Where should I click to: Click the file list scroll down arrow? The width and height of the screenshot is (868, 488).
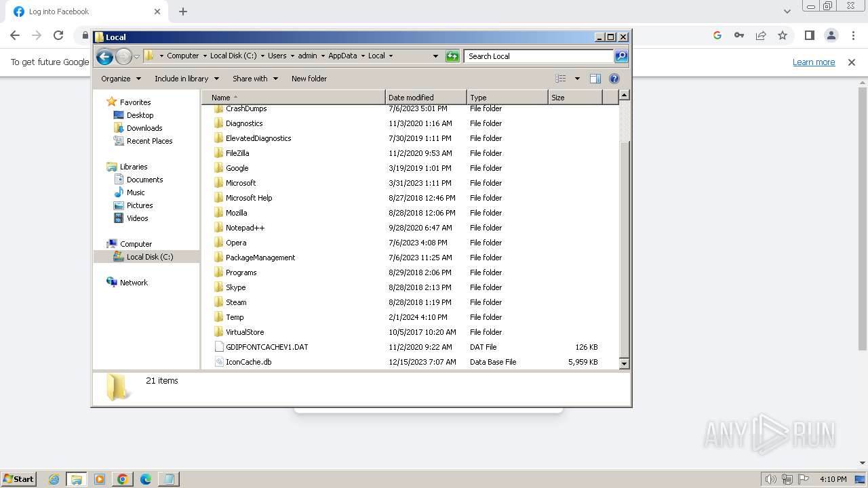tap(625, 364)
